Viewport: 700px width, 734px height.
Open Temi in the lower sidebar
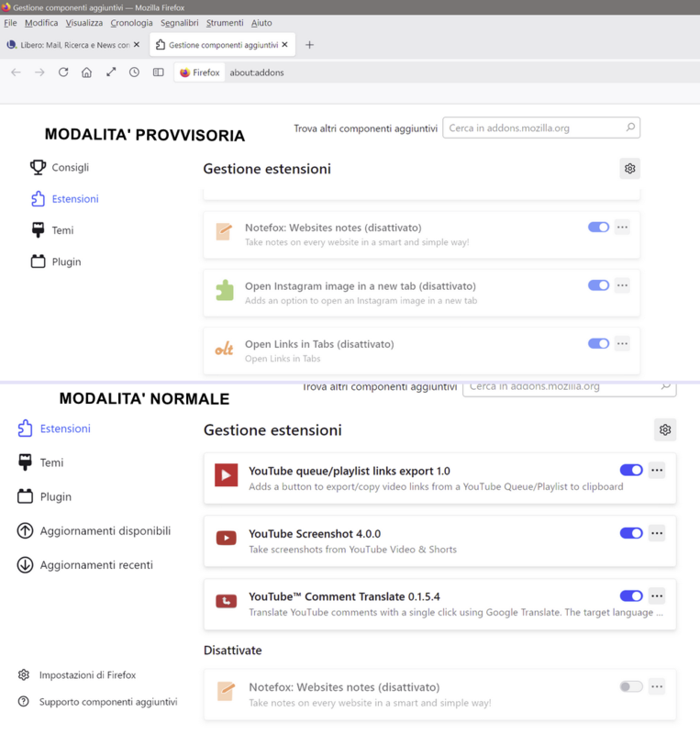pos(40,462)
